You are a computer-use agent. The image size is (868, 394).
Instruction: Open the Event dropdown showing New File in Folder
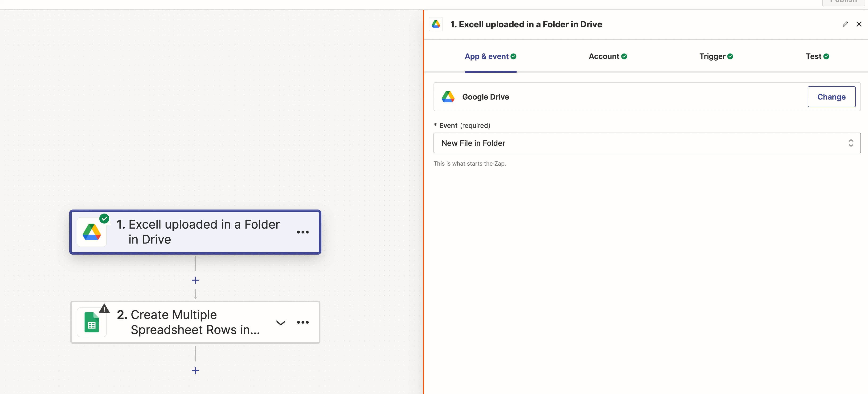click(x=640, y=143)
